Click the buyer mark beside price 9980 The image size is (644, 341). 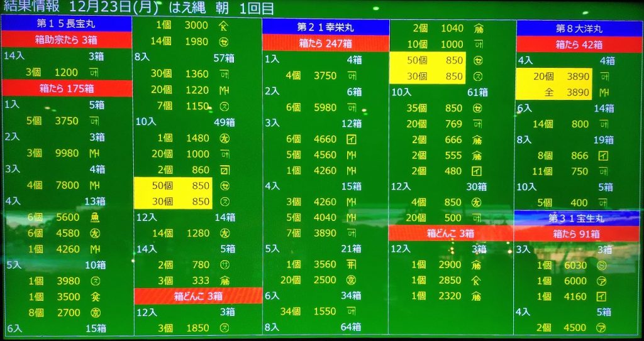(95, 153)
